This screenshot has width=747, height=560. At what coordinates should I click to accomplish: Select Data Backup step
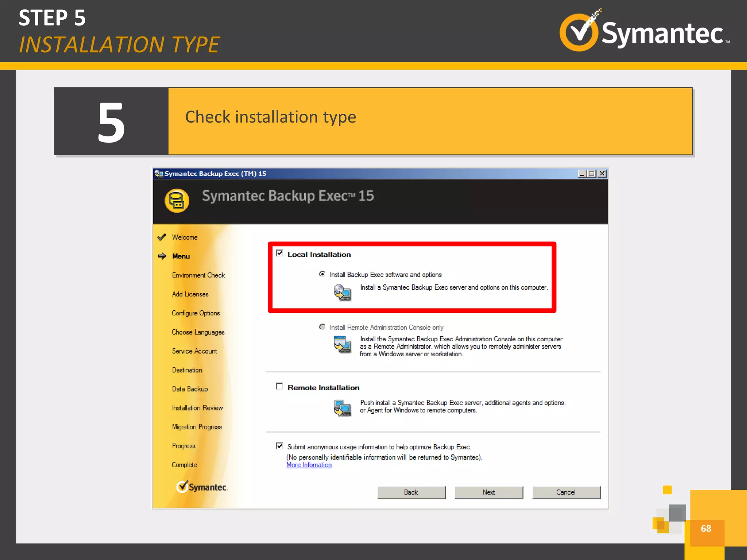(x=190, y=389)
